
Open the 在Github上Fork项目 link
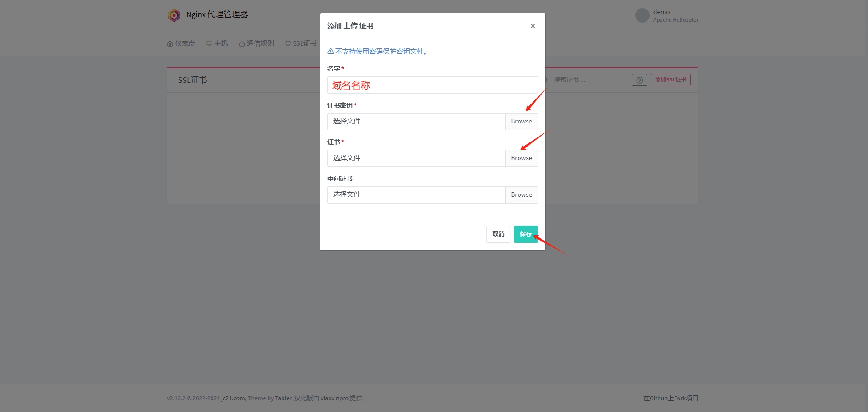click(x=670, y=398)
